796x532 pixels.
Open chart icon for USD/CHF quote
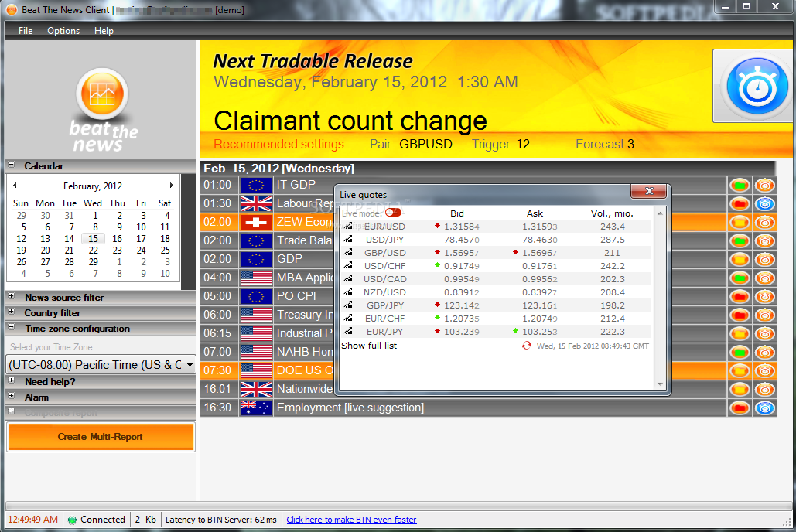pos(348,265)
